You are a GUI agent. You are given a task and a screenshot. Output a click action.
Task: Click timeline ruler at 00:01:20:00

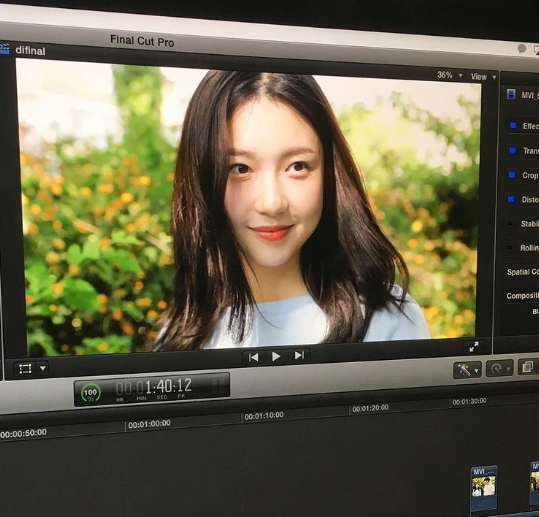tap(370, 408)
